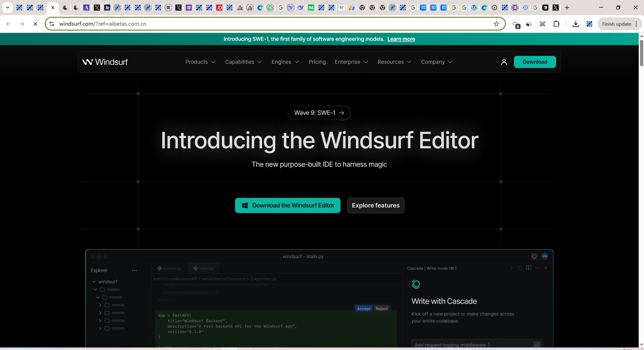Click the Cascade | Write mode label
The width and height of the screenshot is (644, 350).
click(x=432, y=268)
